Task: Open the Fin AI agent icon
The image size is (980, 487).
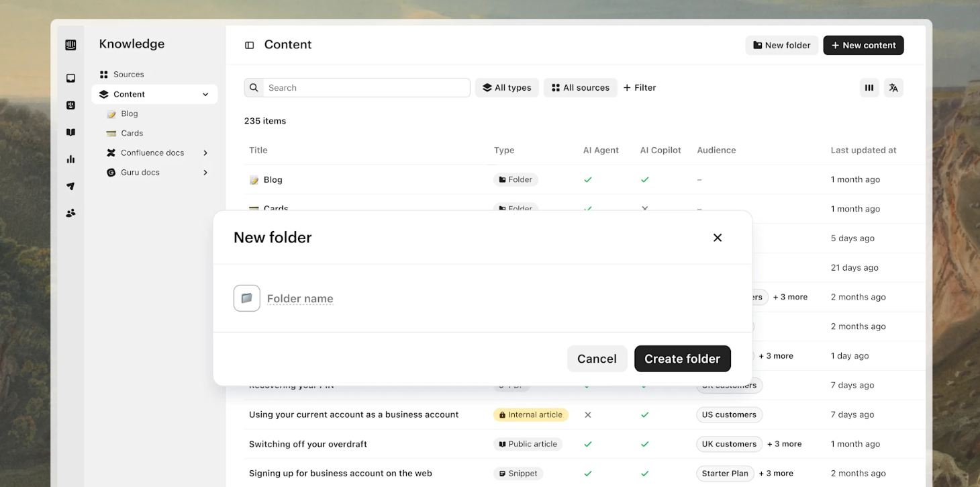Action: pos(70,105)
